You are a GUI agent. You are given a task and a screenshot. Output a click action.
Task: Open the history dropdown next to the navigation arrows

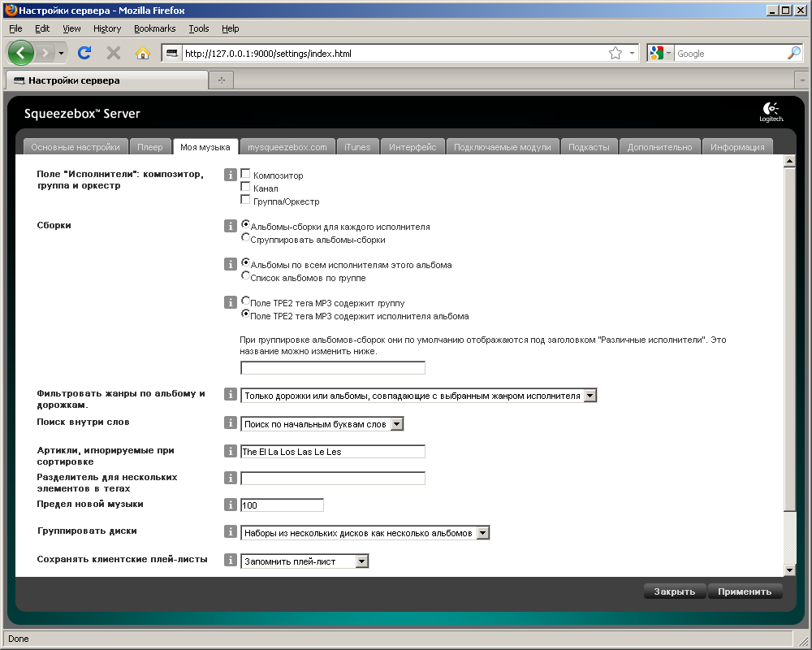tap(61, 53)
